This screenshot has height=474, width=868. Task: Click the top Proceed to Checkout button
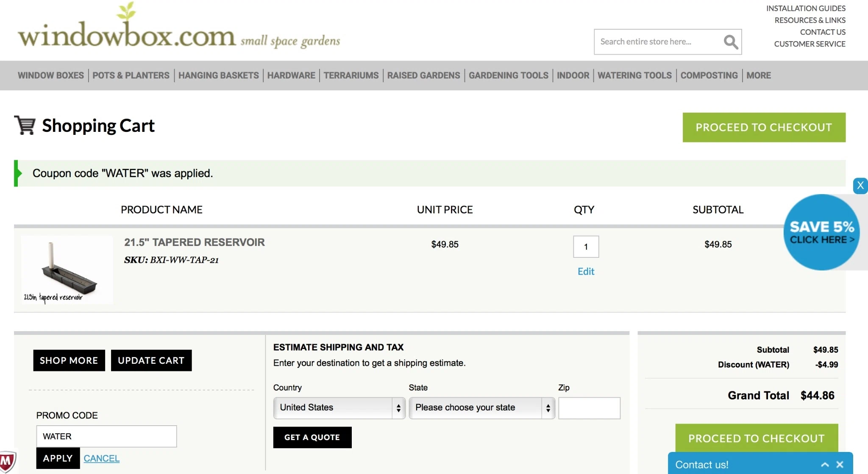coord(764,127)
